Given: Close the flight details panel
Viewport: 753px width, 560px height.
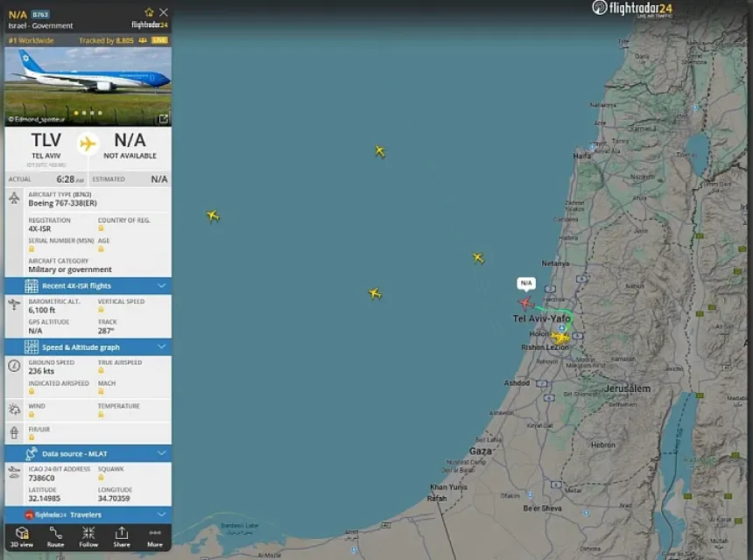Looking at the screenshot, I should click(164, 12).
